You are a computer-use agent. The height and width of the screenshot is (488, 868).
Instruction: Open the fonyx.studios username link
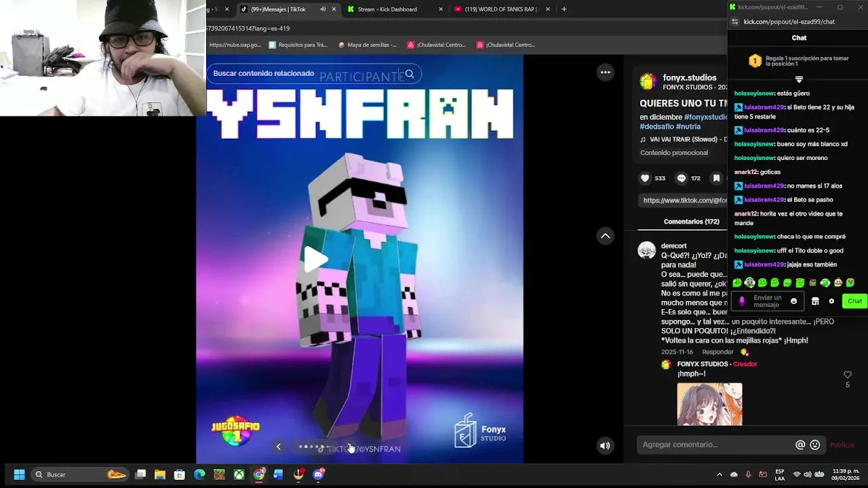pyautogui.click(x=689, y=78)
